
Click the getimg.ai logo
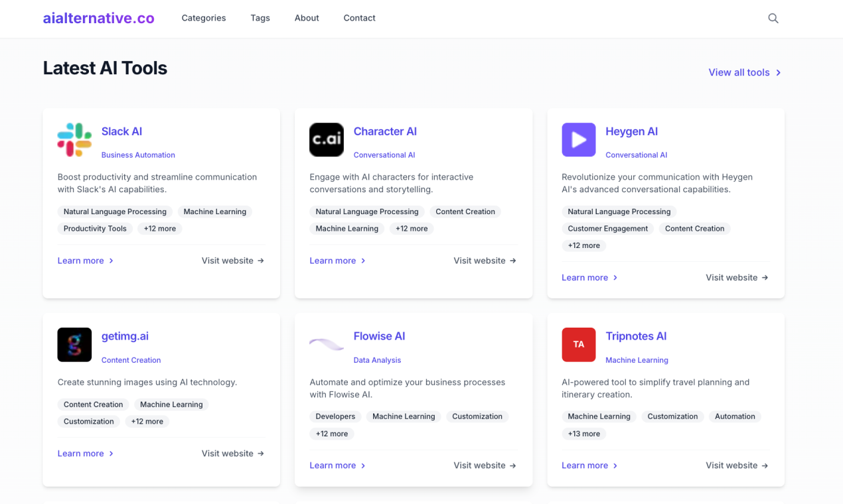click(x=74, y=345)
